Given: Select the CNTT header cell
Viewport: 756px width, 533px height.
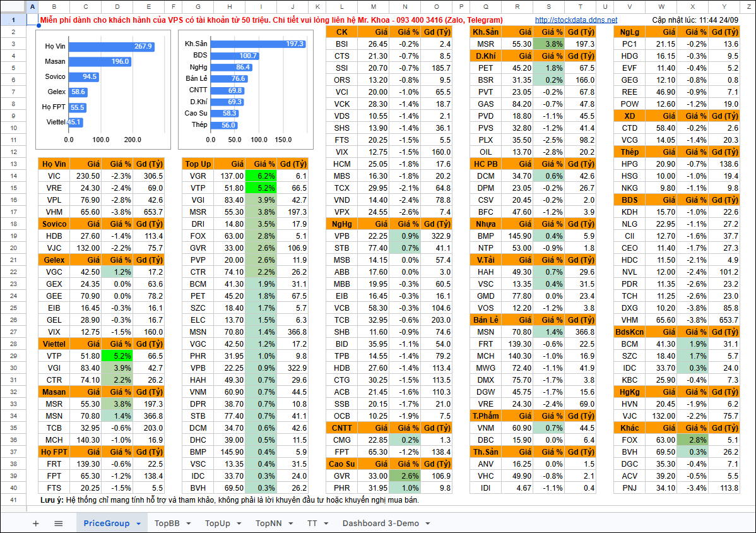Looking at the screenshot, I should click(342, 428).
